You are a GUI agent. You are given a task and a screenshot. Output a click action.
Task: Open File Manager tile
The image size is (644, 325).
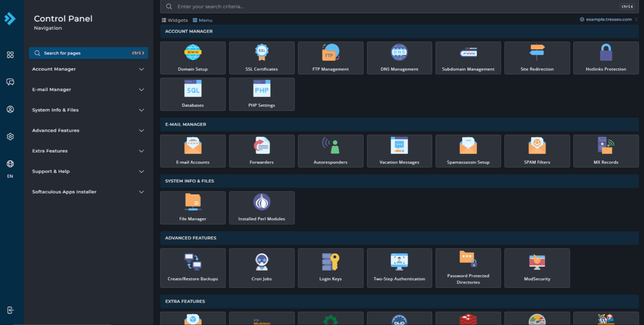pyautogui.click(x=193, y=208)
